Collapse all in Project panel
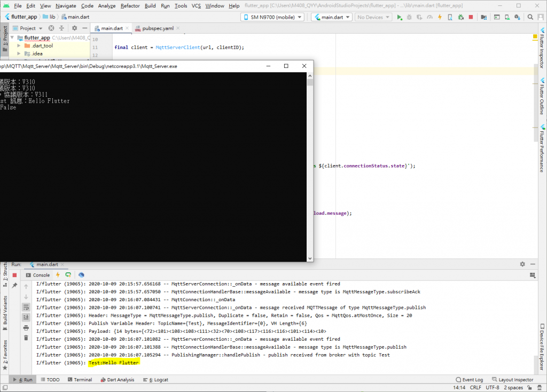Screen dimensions: 547x392 click(62, 28)
